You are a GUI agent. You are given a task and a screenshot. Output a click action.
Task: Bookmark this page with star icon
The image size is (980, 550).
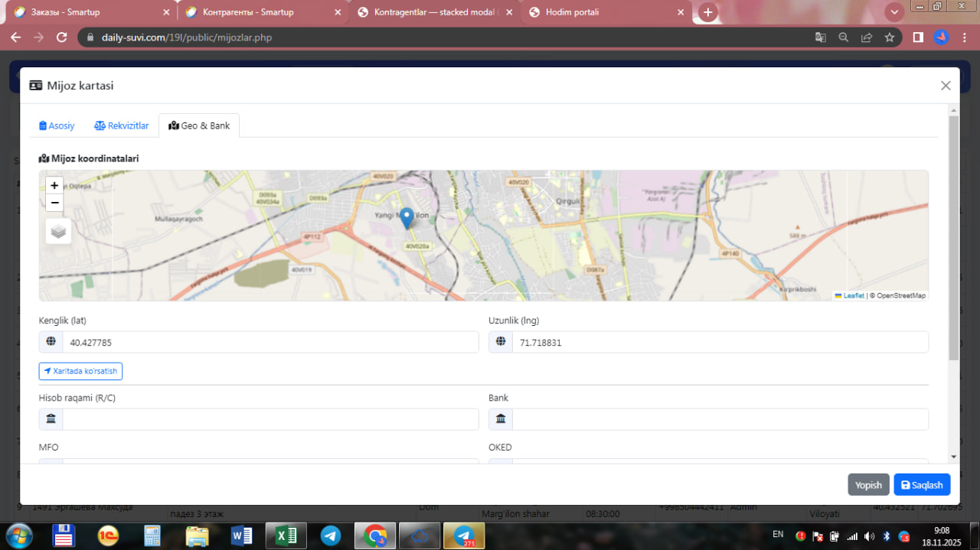(889, 37)
